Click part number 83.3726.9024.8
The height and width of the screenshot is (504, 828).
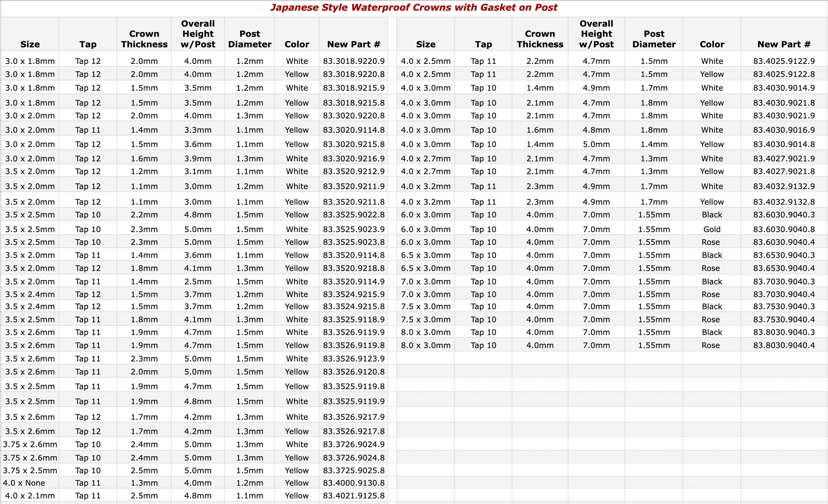(354, 457)
